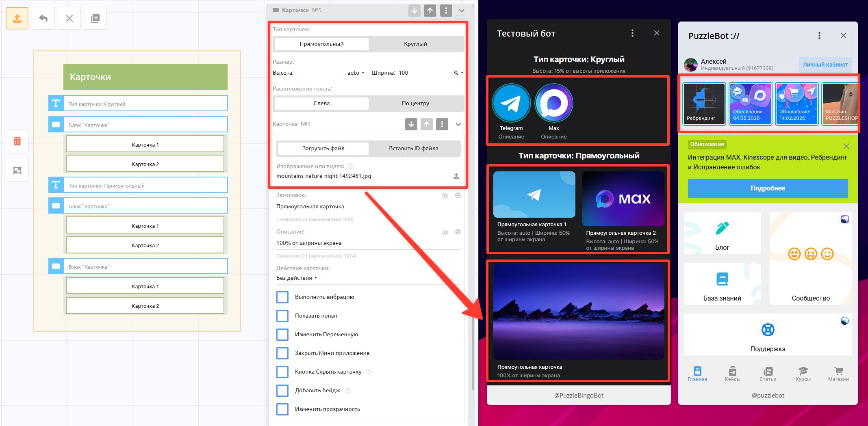The image size is (868, 426).
Task: Select the "Прямоугольный" card type
Action: coord(321,44)
